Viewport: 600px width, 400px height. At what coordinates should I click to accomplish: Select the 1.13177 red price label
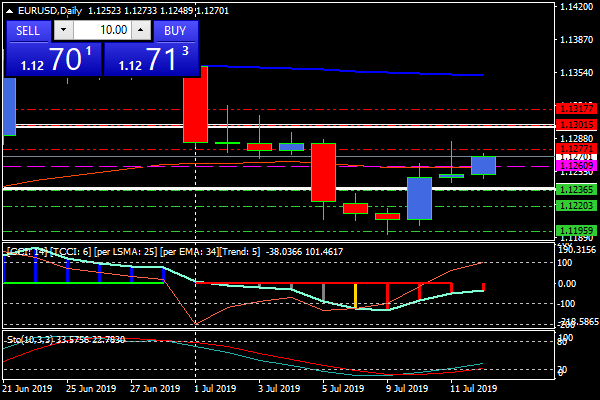coord(577,109)
